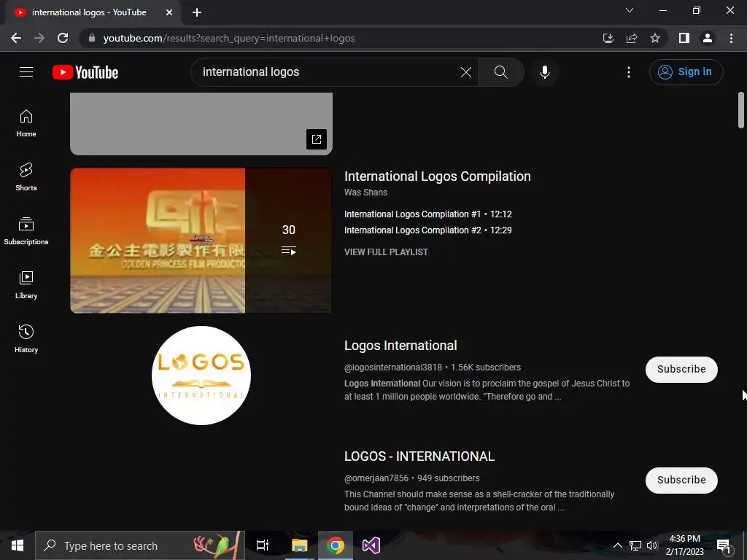Open Shorts from the sidebar

point(26,177)
